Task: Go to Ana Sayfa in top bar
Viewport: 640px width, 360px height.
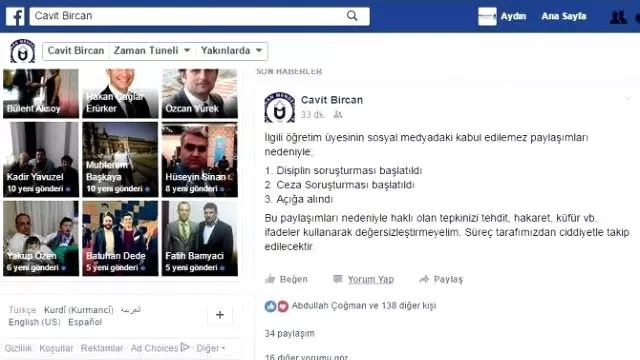Action: pos(564,16)
